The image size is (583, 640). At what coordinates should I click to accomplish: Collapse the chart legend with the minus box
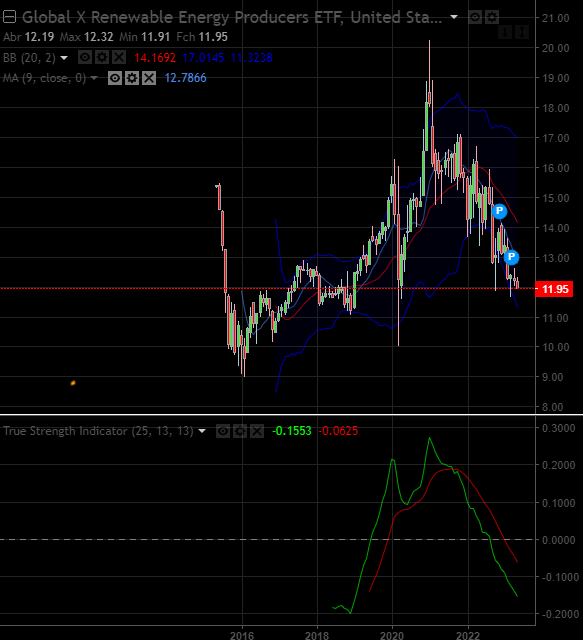click(x=9, y=17)
